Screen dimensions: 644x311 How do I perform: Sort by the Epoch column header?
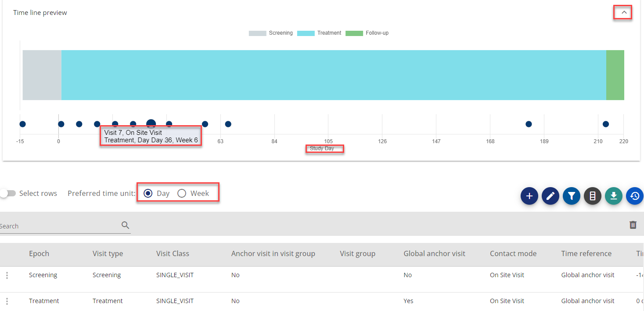click(39, 254)
